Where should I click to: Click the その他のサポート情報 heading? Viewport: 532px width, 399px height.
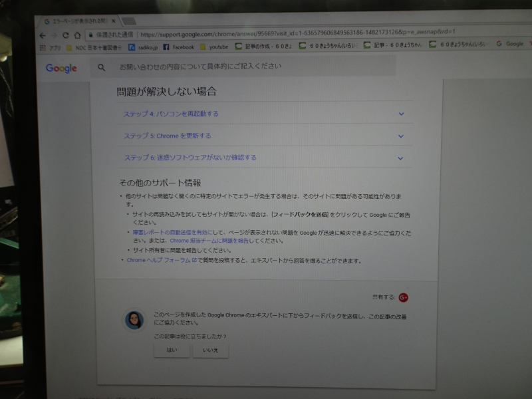point(160,183)
